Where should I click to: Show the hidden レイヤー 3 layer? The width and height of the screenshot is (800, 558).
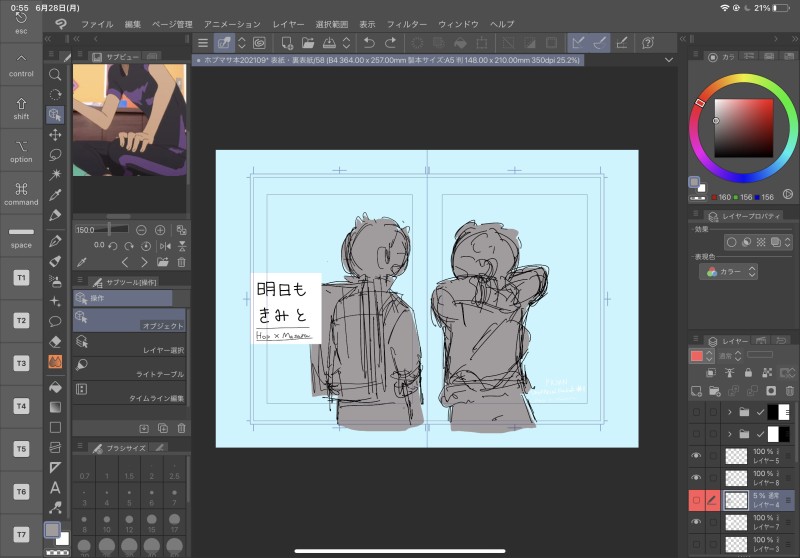[696, 544]
